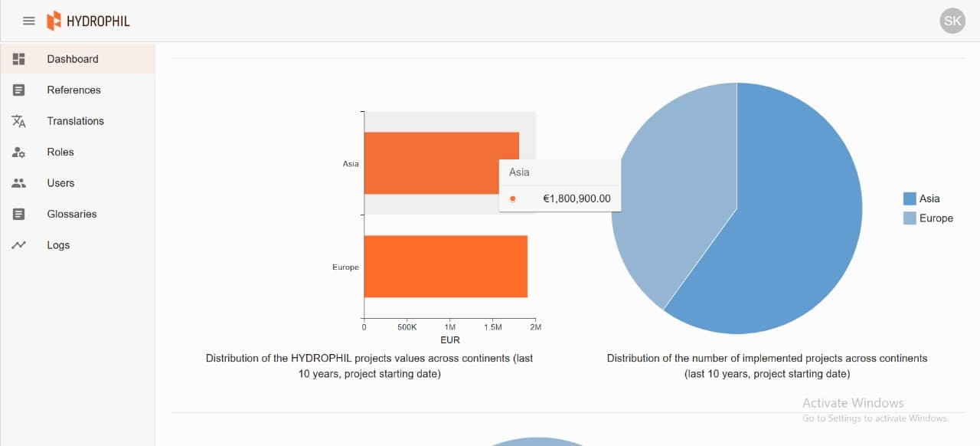Click the Asia tooltip header
The height and width of the screenshot is (446, 980).
point(519,172)
